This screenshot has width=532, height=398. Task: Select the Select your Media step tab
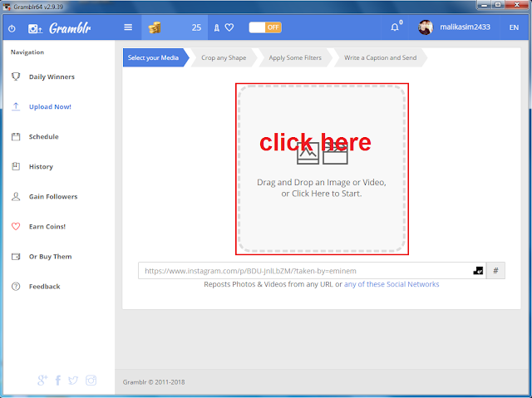(x=155, y=57)
